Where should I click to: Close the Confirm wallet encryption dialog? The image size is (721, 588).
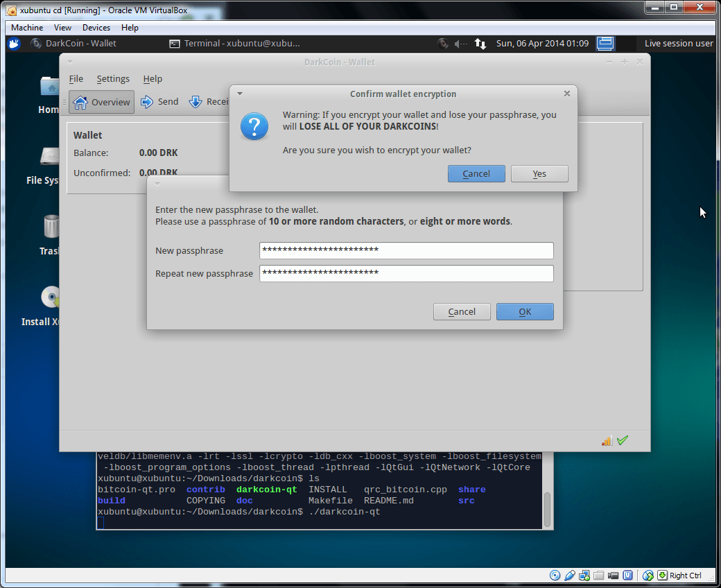[567, 94]
